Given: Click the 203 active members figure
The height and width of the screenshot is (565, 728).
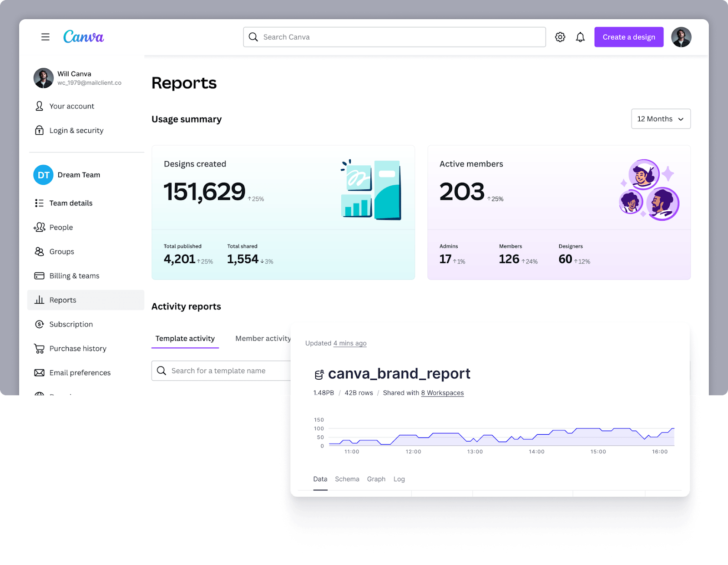Looking at the screenshot, I should pos(462,192).
